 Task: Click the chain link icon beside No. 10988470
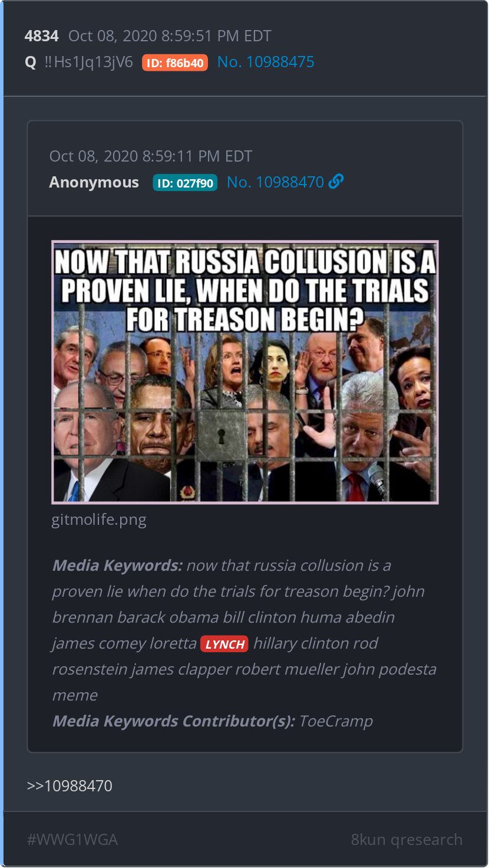click(336, 182)
